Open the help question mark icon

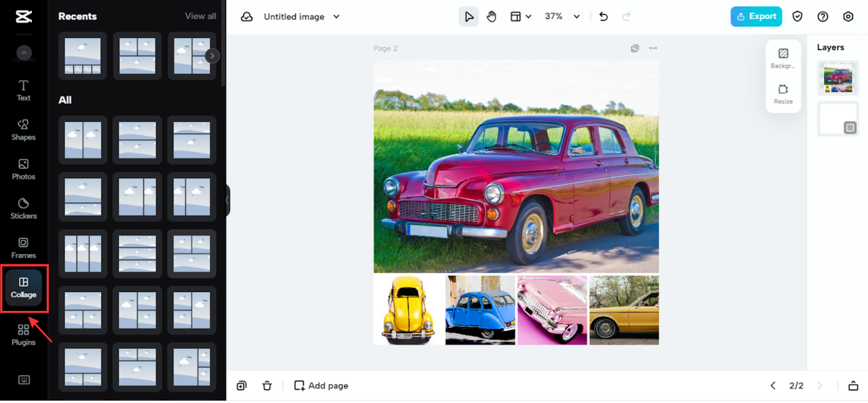click(x=823, y=17)
